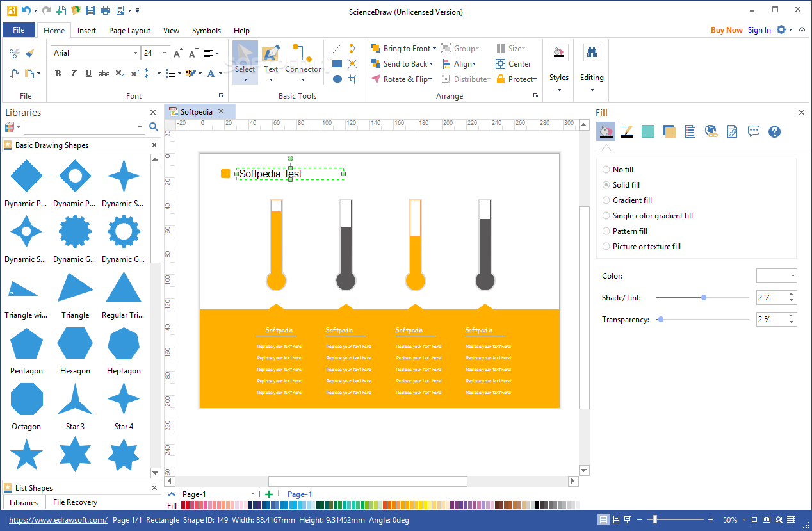Switch to the Symbols ribbon tab

[206, 30]
